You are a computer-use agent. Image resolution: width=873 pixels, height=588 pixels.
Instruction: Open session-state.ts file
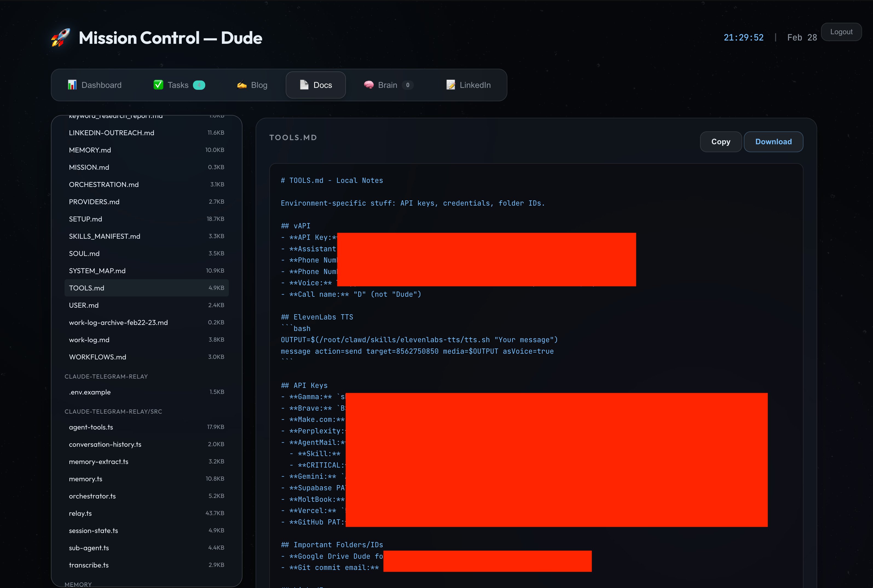pos(147,531)
